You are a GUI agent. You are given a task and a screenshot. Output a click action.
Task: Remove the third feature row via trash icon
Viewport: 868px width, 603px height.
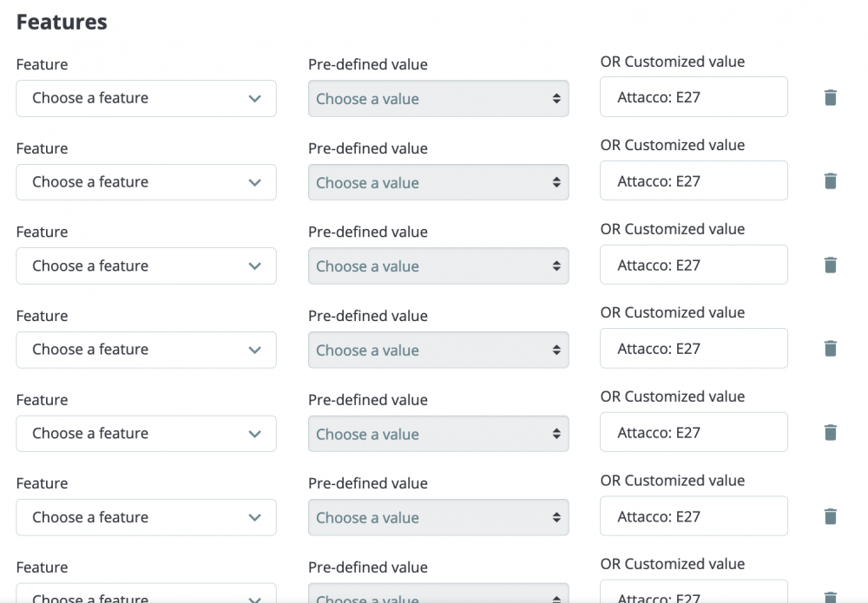(x=830, y=265)
